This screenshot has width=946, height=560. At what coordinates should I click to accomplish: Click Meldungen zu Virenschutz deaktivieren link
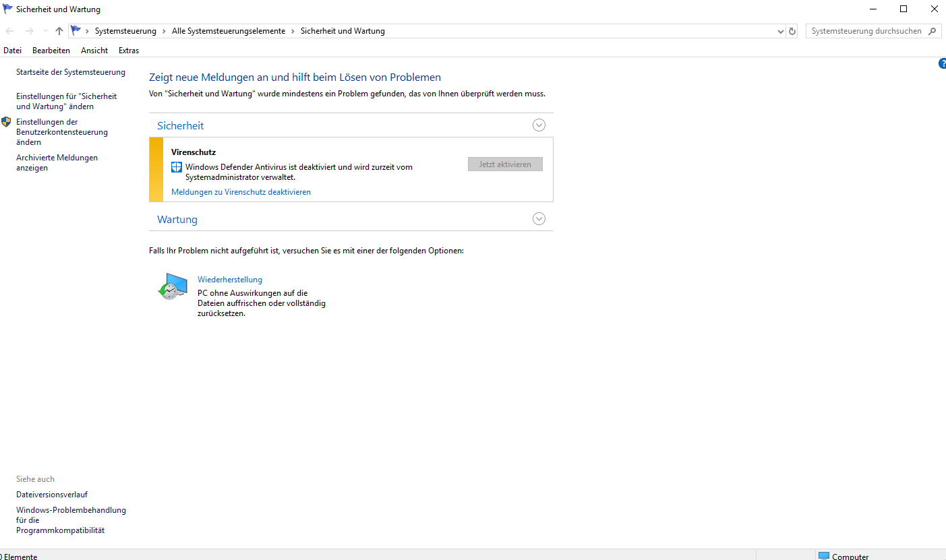[x=241, y=192]
